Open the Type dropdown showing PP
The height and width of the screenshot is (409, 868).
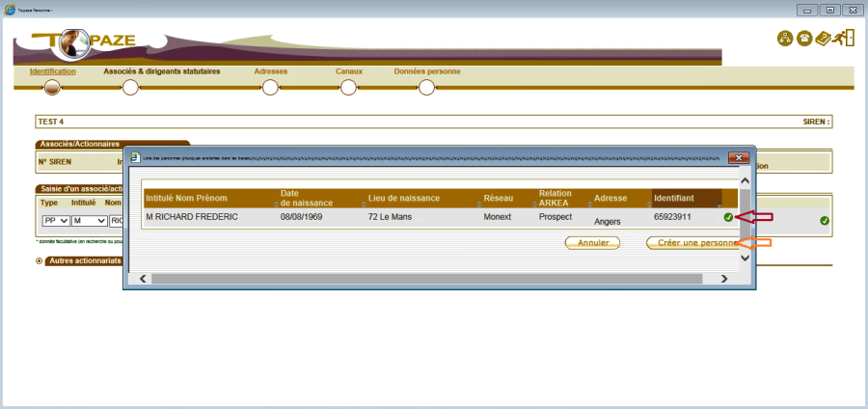pos(54,221)
